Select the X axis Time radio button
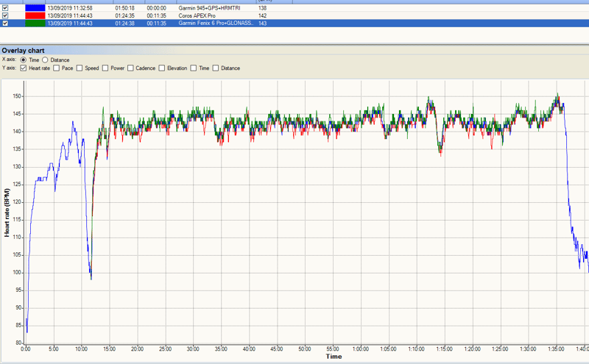This screenshot has width=589, height=364. 24,60
